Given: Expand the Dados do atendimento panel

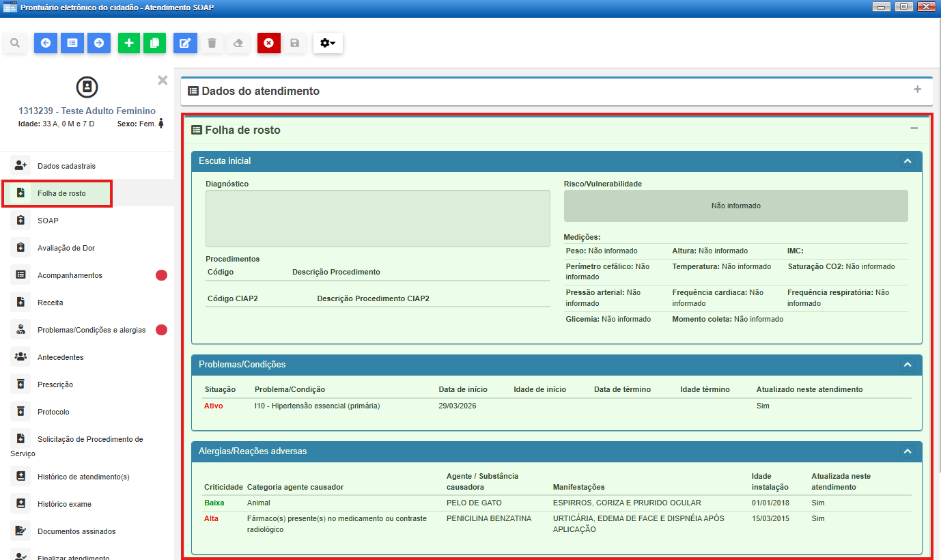Looking at the screenshot, I should (x=917, y=89).
